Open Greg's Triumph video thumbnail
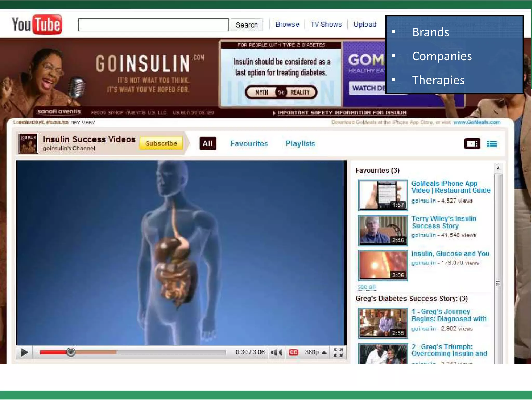 click(383, 354)
